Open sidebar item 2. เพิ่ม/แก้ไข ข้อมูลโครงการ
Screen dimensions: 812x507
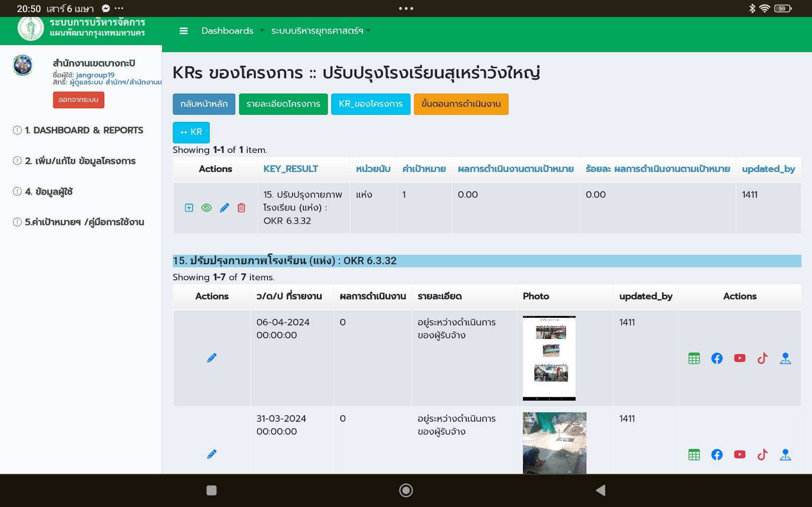pyautogui.click(x=80, y=161)
